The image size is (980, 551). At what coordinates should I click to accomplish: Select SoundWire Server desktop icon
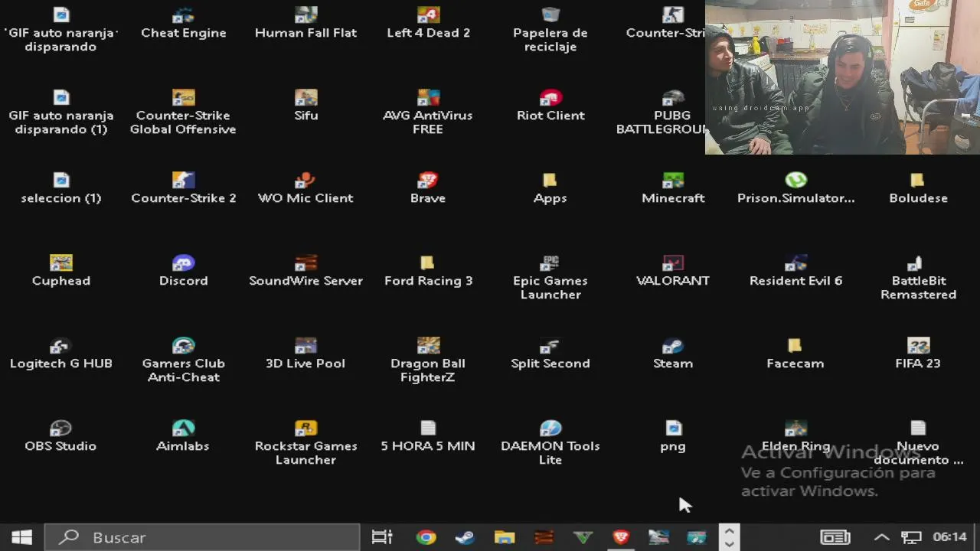(305, 271)
